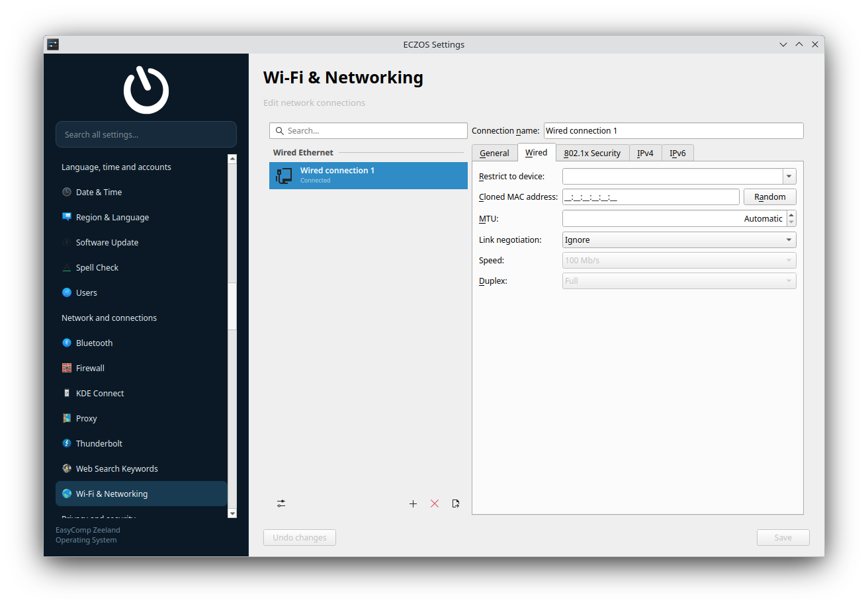Select the Wired tab
The width and height of the screenshot is (868, 608).
[537, 152]
